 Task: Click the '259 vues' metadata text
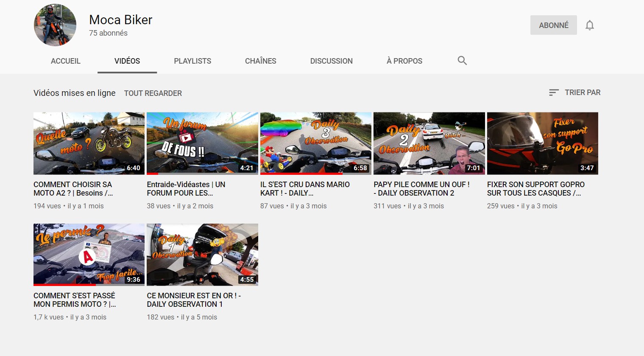(x=501, y=206)
